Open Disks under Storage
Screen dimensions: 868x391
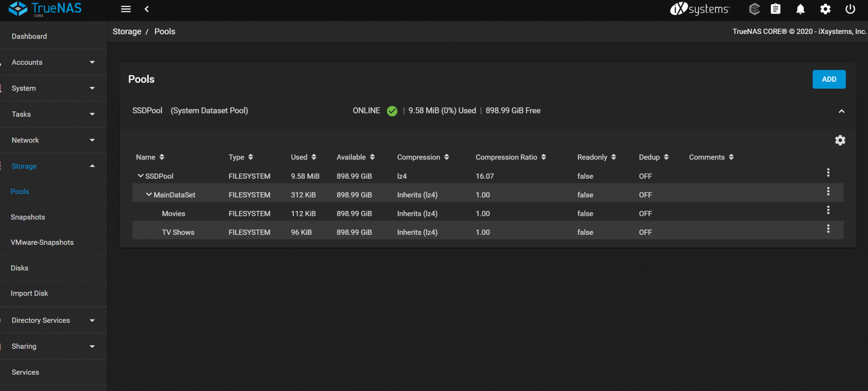(53, 268)
